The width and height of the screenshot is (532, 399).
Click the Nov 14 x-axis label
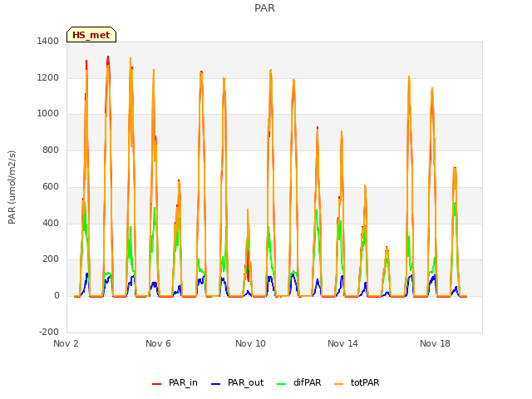click(x=342, y=343)
